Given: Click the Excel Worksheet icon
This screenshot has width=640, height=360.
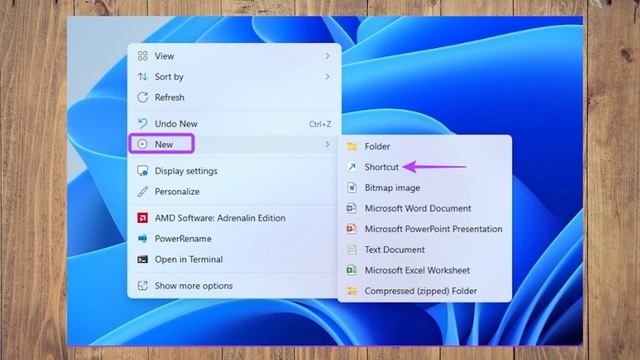Looking at the screenshot, I should [x=351, y=270].
